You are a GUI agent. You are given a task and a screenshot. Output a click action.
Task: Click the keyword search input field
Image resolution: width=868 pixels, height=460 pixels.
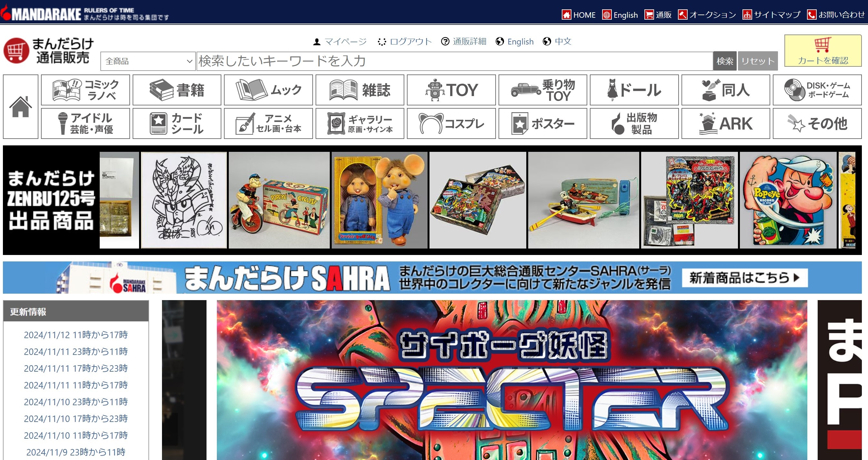point(455,61)
